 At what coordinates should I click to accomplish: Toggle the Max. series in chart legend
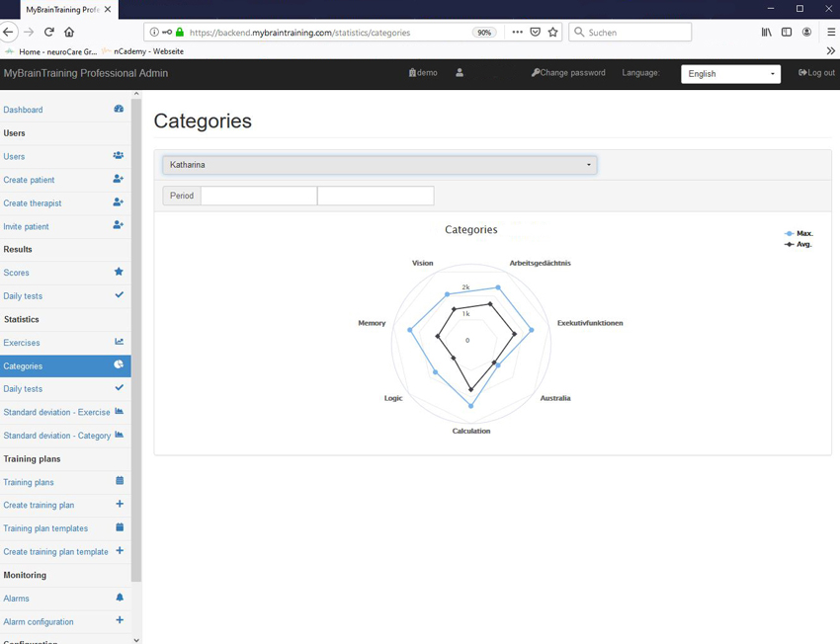coord(798,234)
